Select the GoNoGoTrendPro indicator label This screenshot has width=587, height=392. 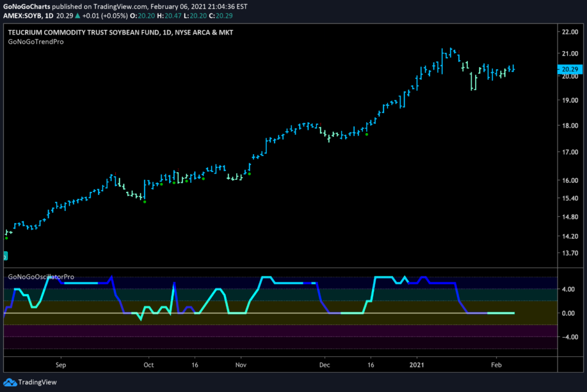[x=36, y=42]
